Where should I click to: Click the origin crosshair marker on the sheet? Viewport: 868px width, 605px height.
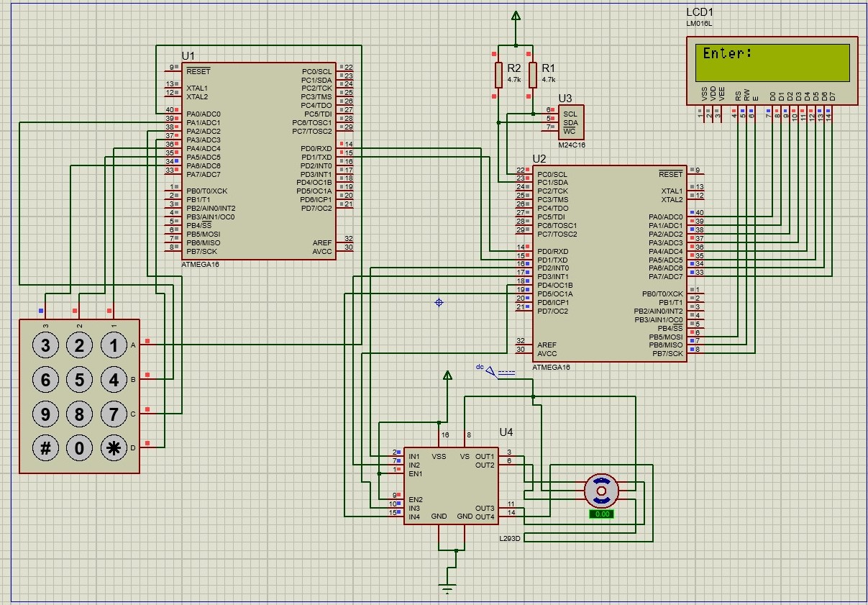439,303
